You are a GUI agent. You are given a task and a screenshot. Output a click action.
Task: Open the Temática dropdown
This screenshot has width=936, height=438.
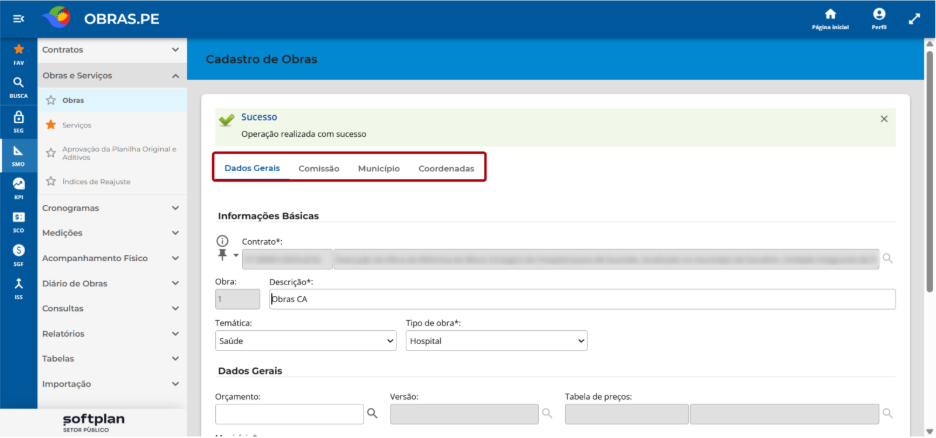[306, 341]
